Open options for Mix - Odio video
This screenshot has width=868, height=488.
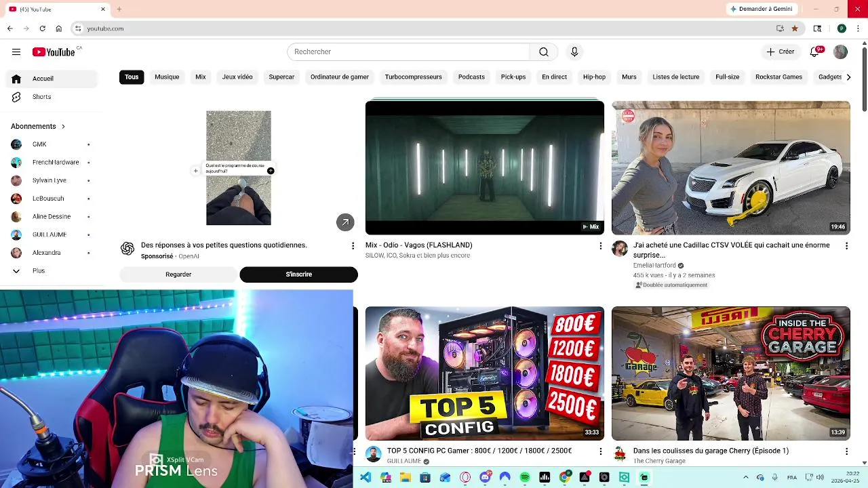pos(600,245)
